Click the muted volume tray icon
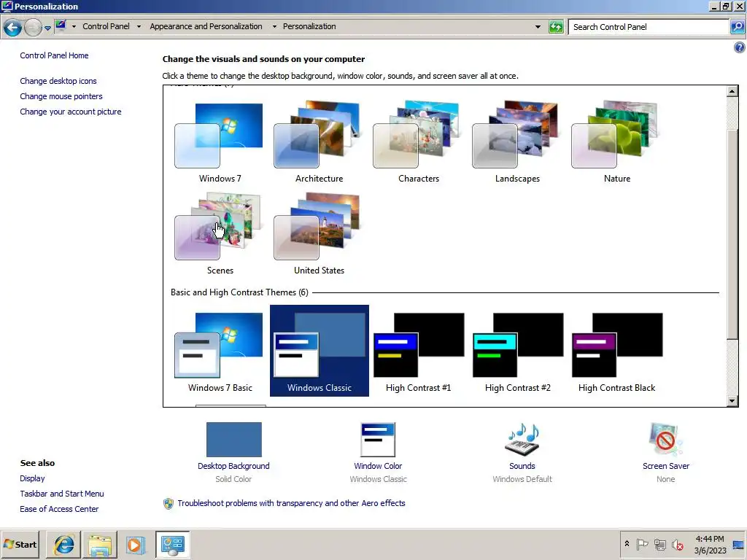The height and width of the screenshot is (560, 747). 678,544
